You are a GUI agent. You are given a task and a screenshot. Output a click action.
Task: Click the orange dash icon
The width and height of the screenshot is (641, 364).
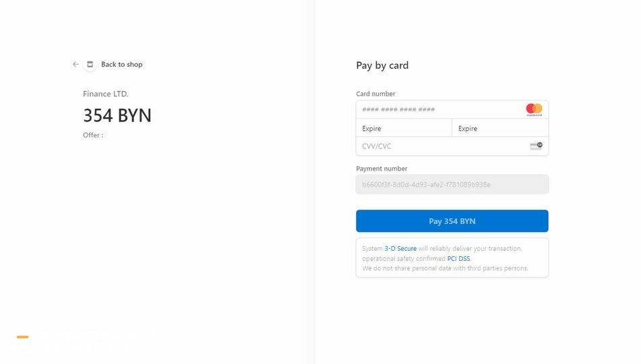coord(23,336)
